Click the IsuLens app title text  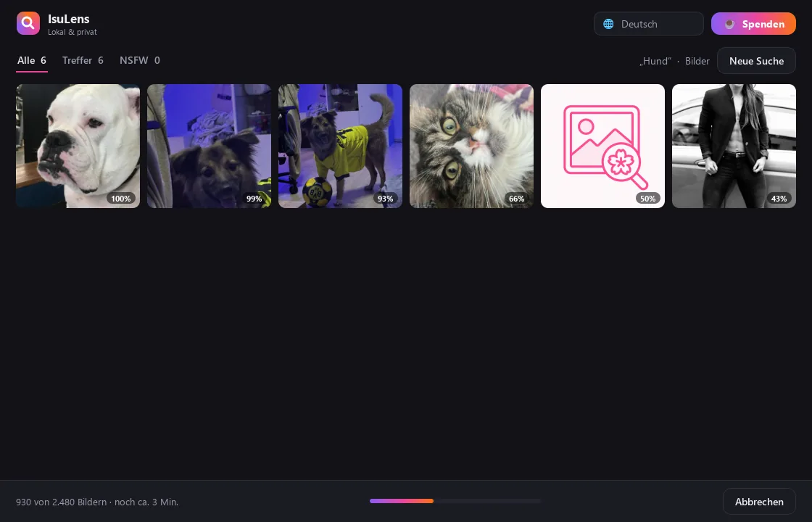(69, 19)
